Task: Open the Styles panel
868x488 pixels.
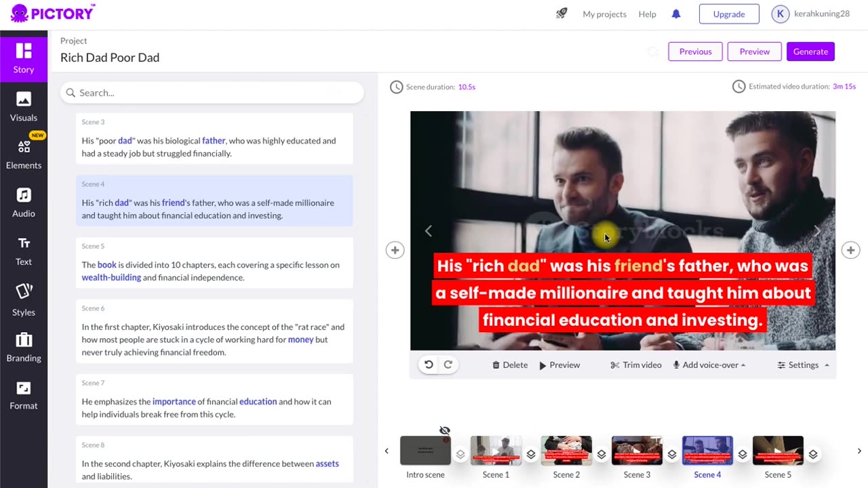Action: (24, 300)
